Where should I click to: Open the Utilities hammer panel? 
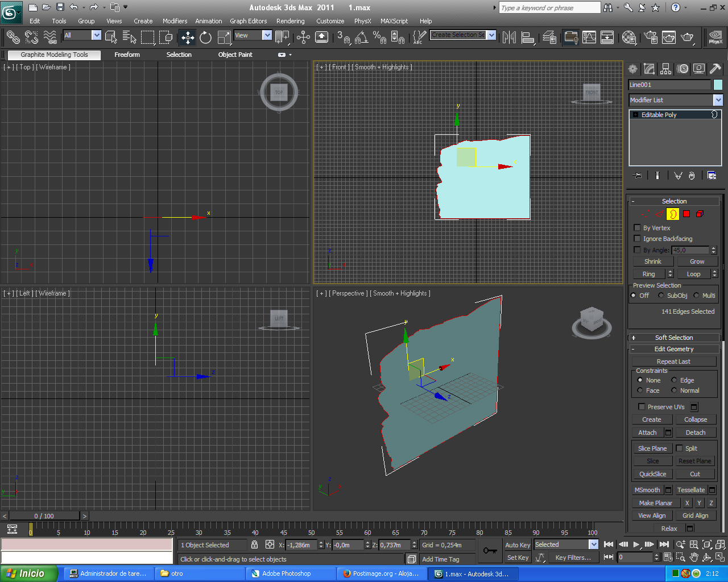tap(715, 69)
